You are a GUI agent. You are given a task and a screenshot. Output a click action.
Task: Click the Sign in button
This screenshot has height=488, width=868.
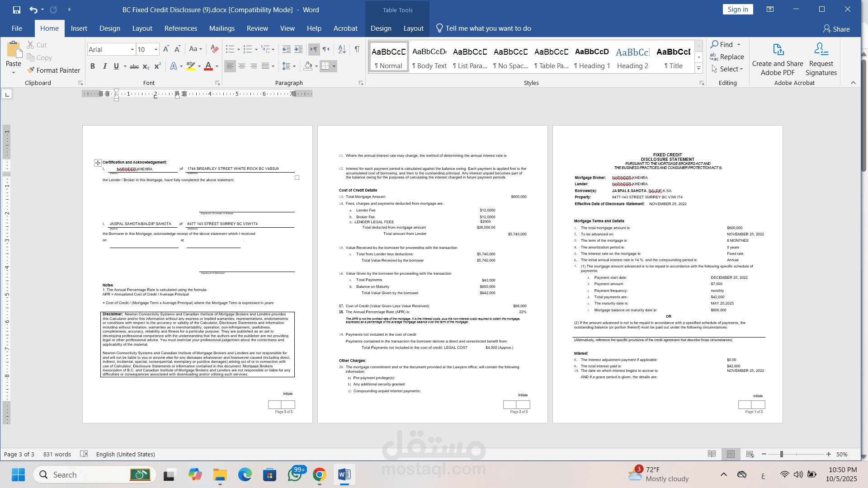click(737, 9)
